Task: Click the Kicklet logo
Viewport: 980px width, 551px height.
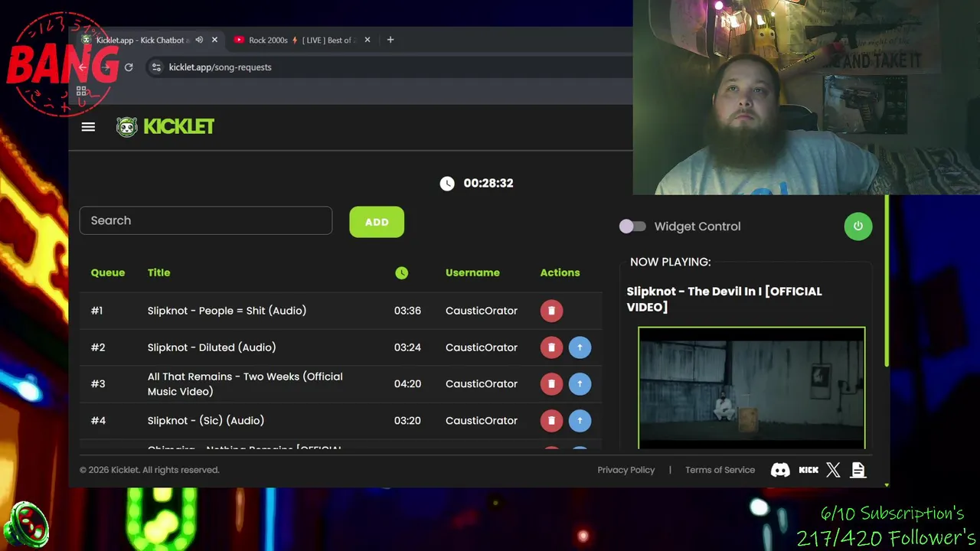Action: pos(165,127)
